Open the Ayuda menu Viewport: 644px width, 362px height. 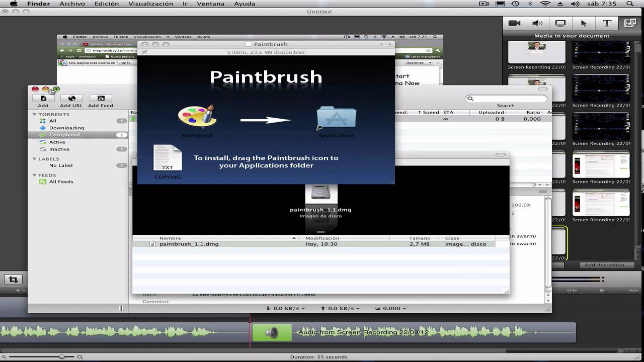coord(245,4)
